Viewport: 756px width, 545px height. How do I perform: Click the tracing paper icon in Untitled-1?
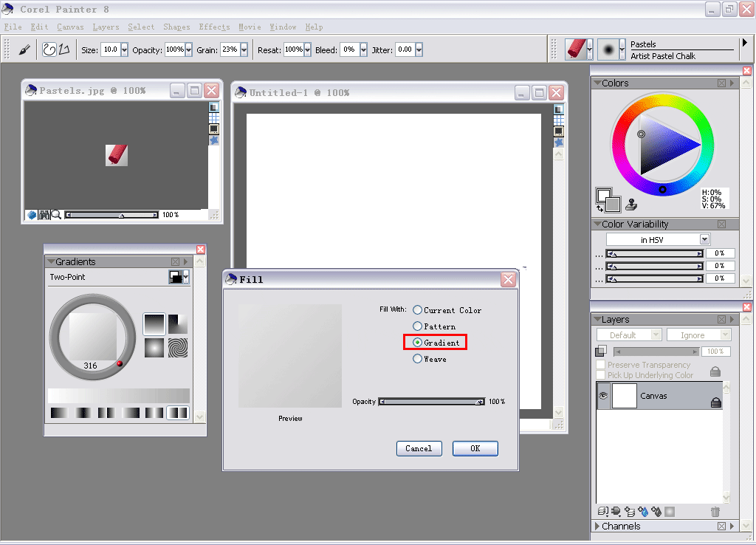(x=558, y=109)
